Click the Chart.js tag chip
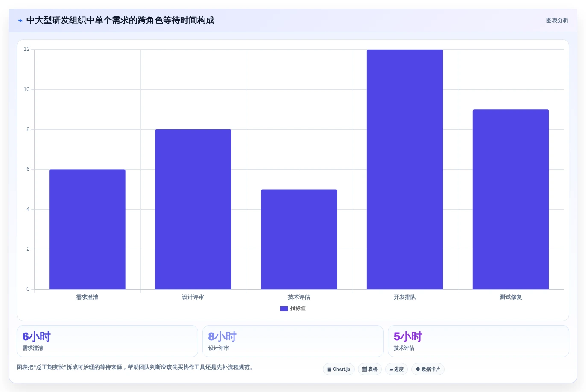Image resolution: width=586 pixels, height=392 pixels. (x=339, y=369)
